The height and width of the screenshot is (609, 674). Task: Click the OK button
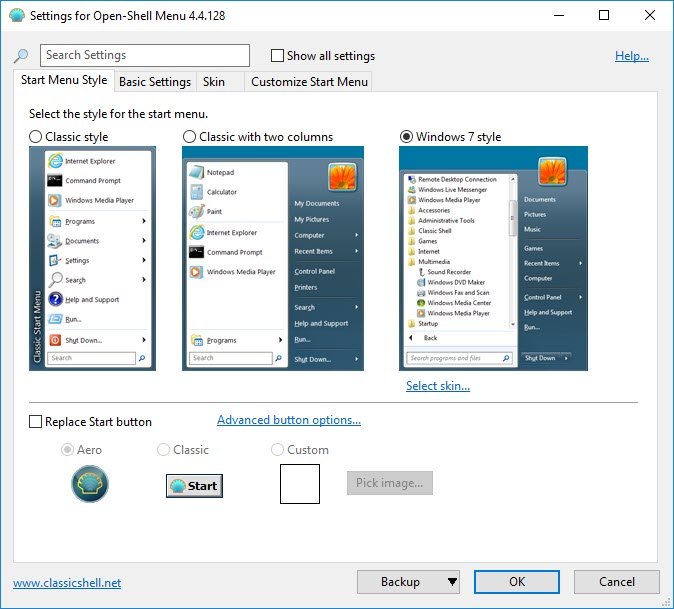(x=517, y=582)
